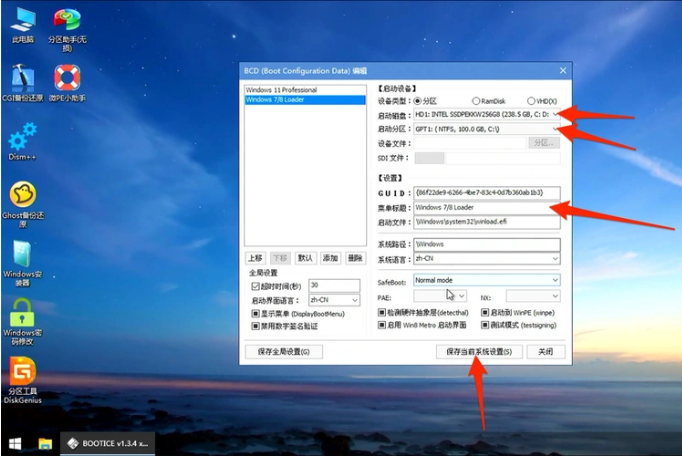Toggle 显示菜单 (DisplayBootMenu) checkbox
Viewport: 682px width, 457px height.
coord(255,314)
